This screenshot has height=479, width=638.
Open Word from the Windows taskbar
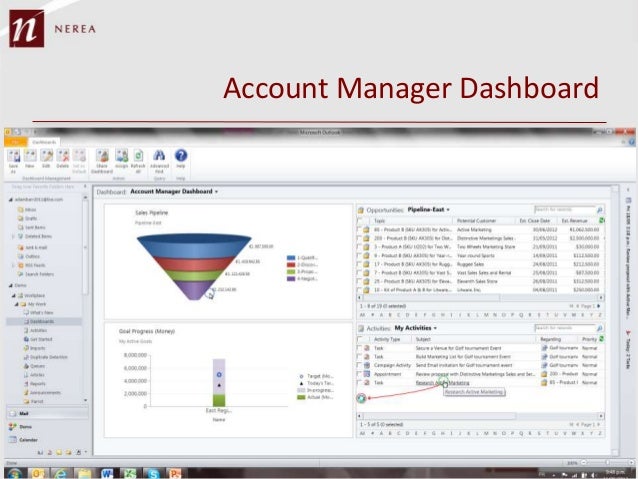107,473
